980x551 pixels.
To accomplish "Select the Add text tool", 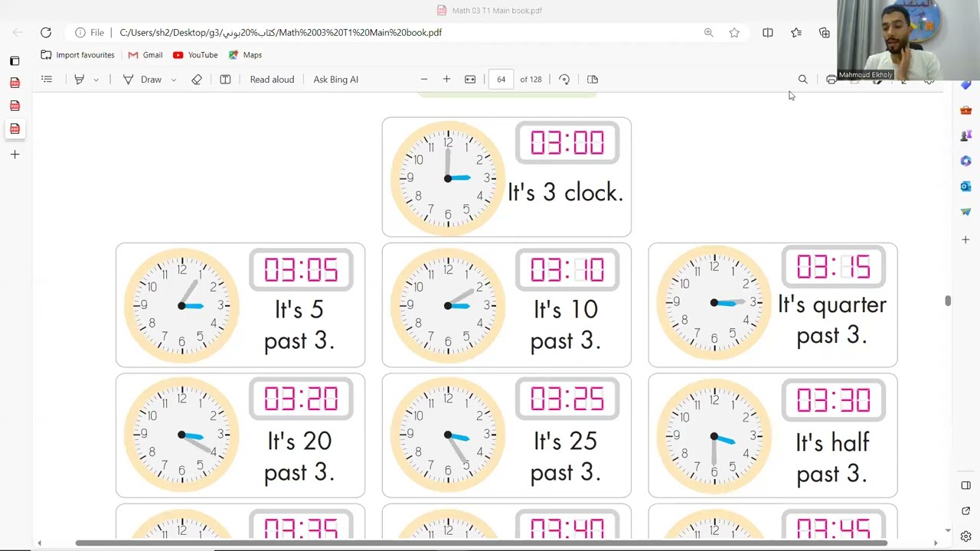I will [225, 79].
